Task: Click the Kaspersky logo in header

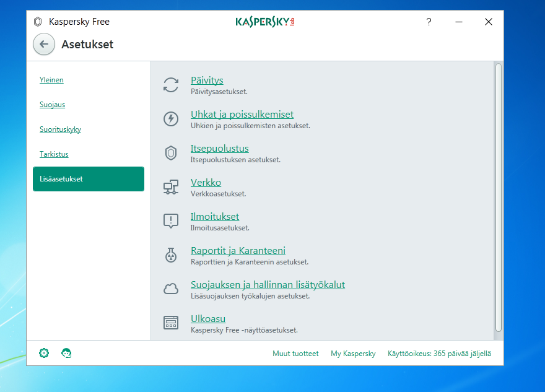Action: tap(265, 22)
